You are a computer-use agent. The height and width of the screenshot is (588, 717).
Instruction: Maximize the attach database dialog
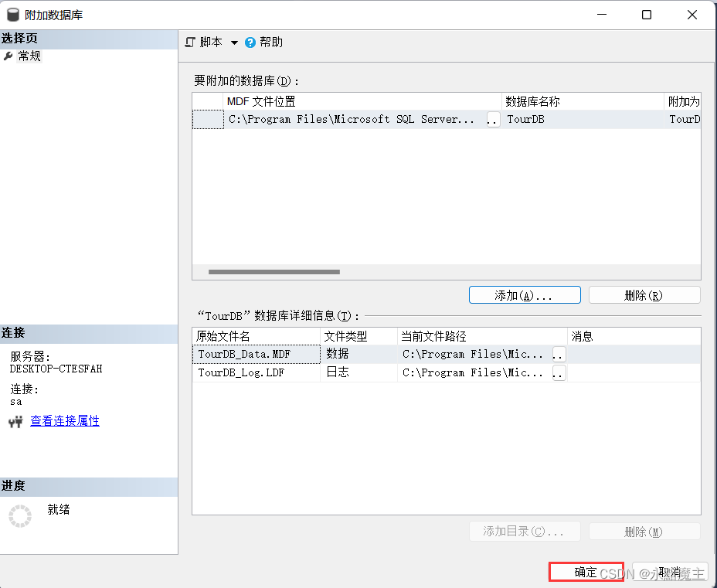pos(647,15)
